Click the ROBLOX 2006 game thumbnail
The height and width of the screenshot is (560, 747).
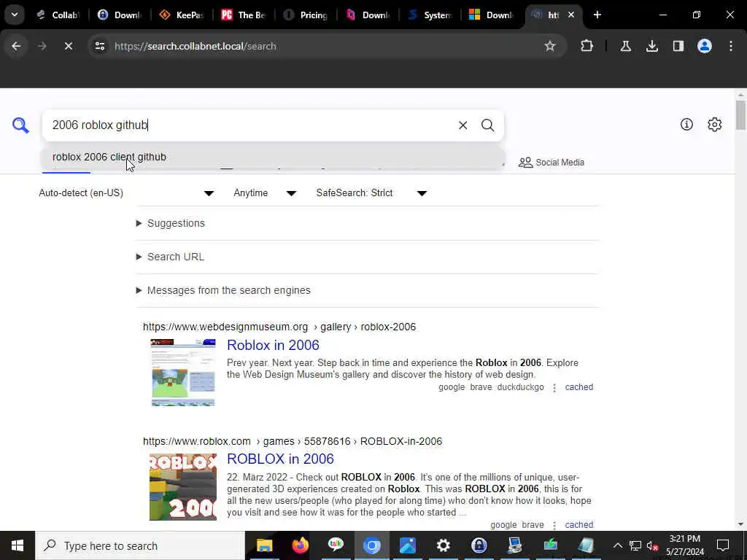(x=183, y=486)
